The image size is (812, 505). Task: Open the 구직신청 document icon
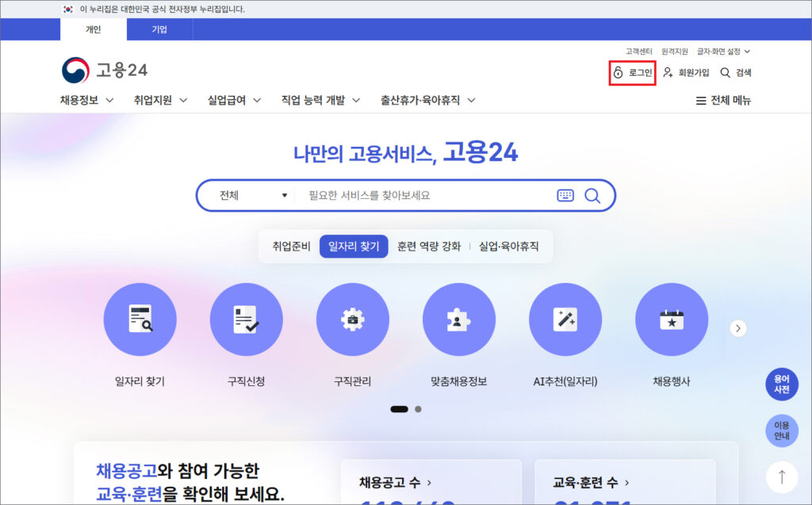247,319
